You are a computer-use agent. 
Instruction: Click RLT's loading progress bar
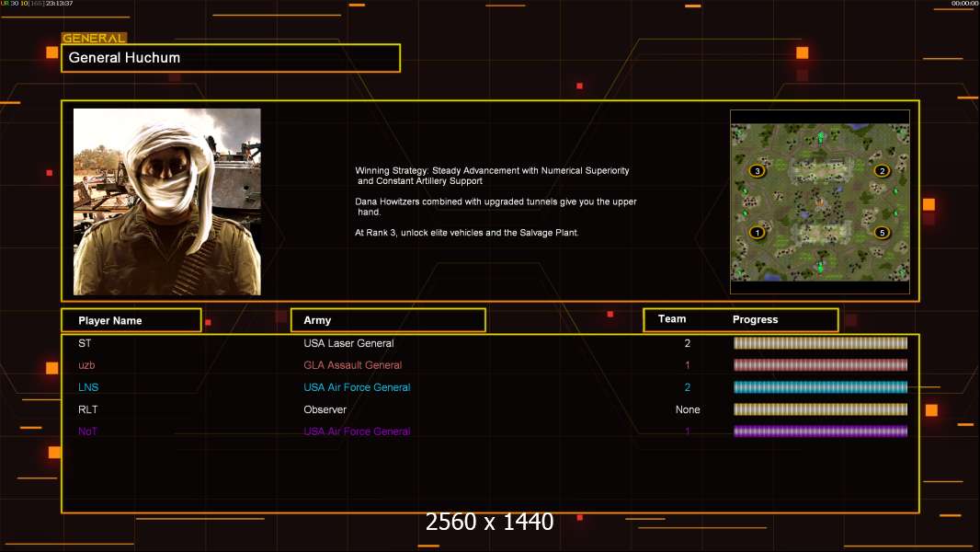pyautogui.click(x=820, y=409)
